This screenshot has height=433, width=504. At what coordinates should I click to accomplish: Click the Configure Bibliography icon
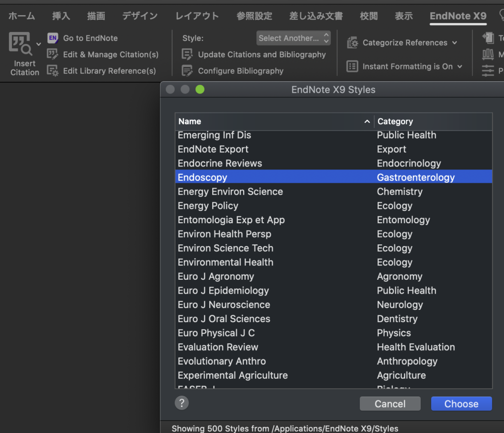(187, 70)
